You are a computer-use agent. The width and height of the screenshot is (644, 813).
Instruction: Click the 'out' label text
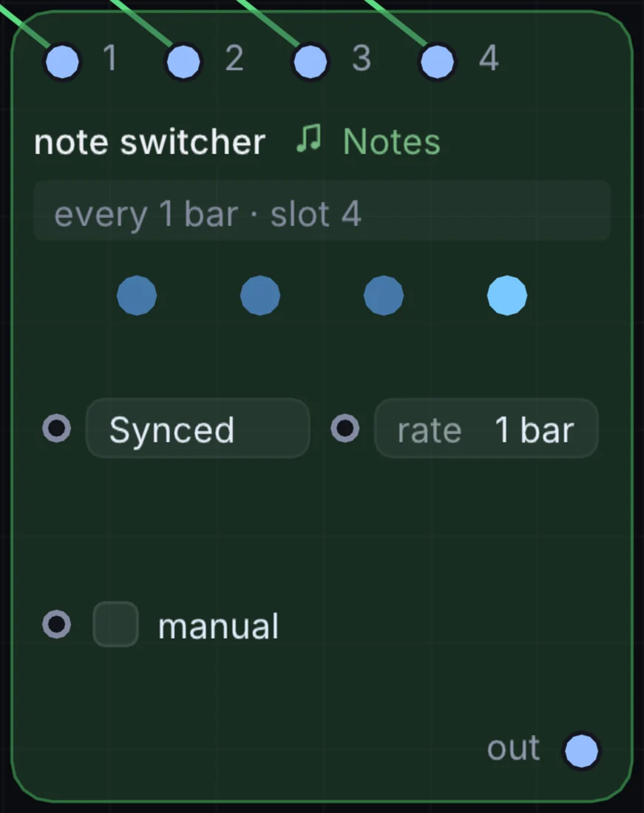[514, 749]
